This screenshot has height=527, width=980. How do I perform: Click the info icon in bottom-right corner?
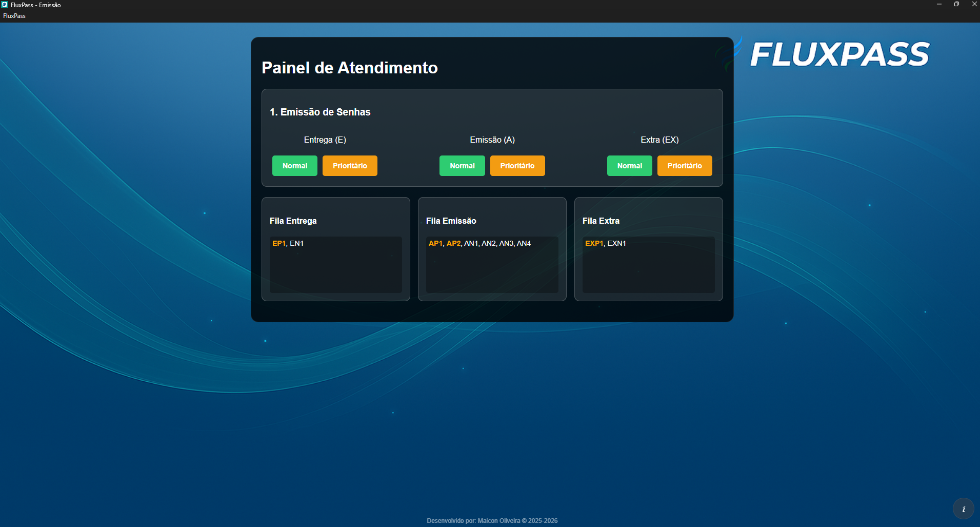pyautogui.click(x=964, y=509)
